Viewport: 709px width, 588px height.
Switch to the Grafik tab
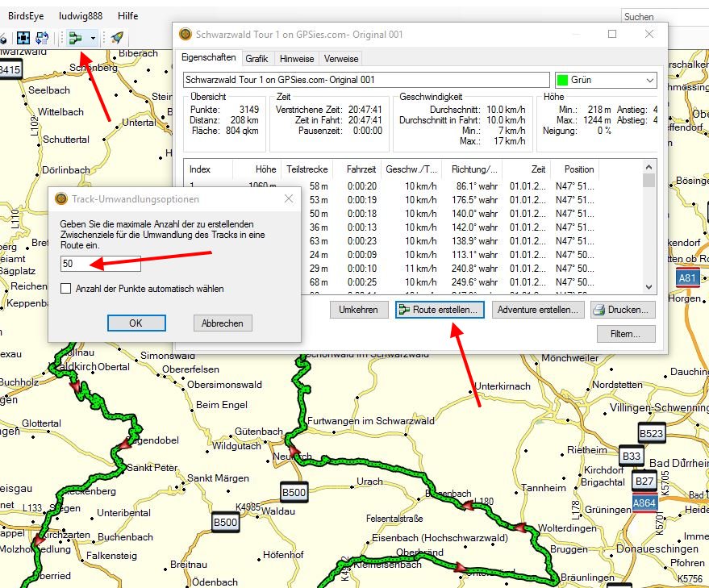coord(256,59)
